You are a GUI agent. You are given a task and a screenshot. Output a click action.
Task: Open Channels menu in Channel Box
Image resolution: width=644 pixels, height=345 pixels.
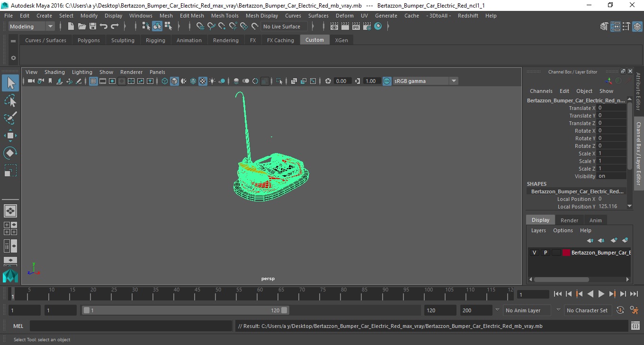pyautogui.click(x=541, y=91)
